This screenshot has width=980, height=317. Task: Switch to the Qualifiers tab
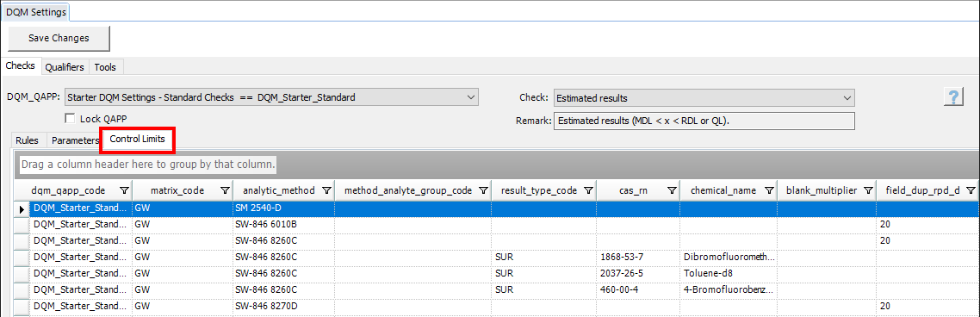pos(65,67)
